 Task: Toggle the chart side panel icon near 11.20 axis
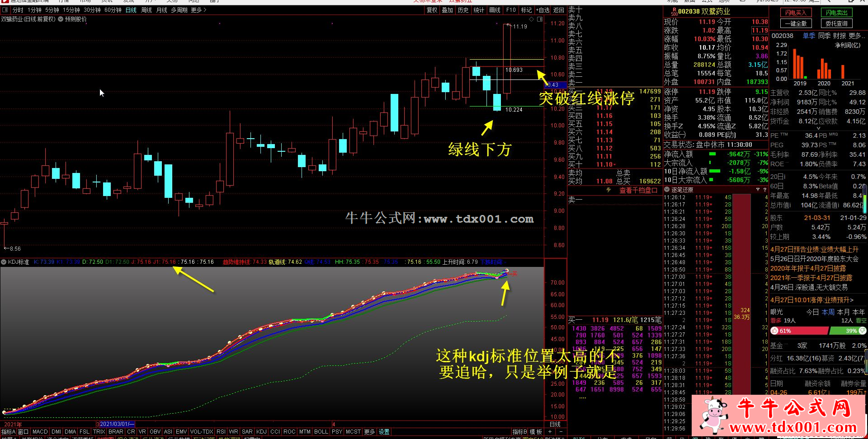click(x=540, y=19)
